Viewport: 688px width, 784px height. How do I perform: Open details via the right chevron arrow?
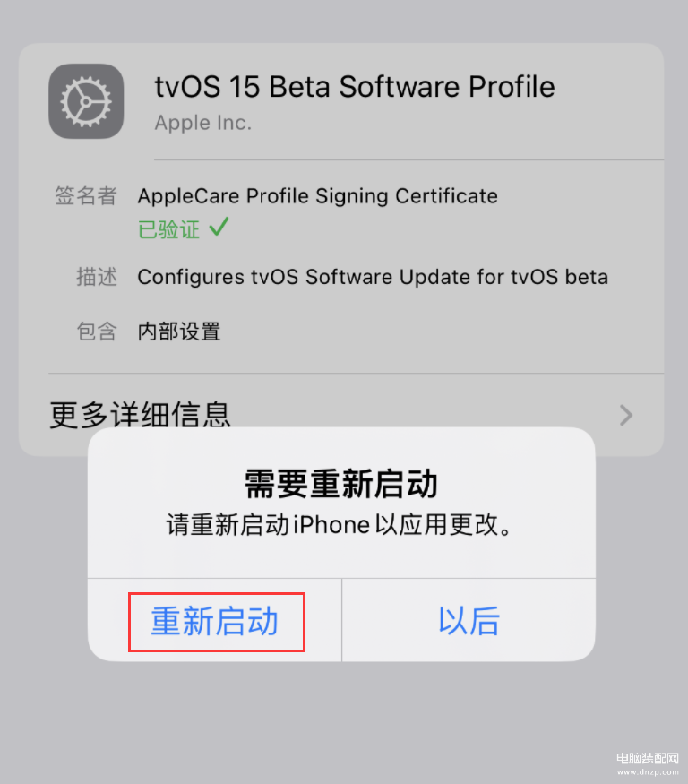626,415
